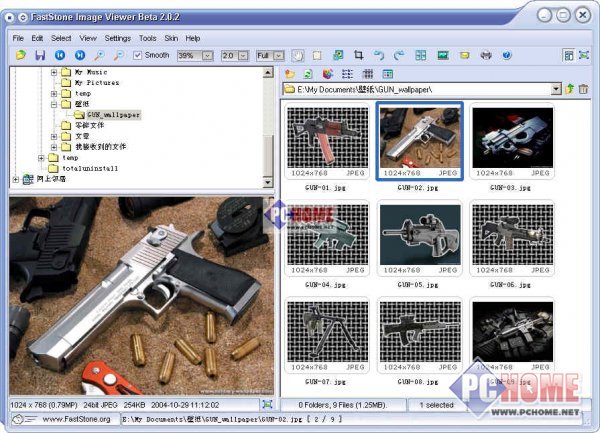Image resolution: width=600 pixels, height=433 pixels.
Task: Click the slideshow monitor icon
Action: point(443,55)
